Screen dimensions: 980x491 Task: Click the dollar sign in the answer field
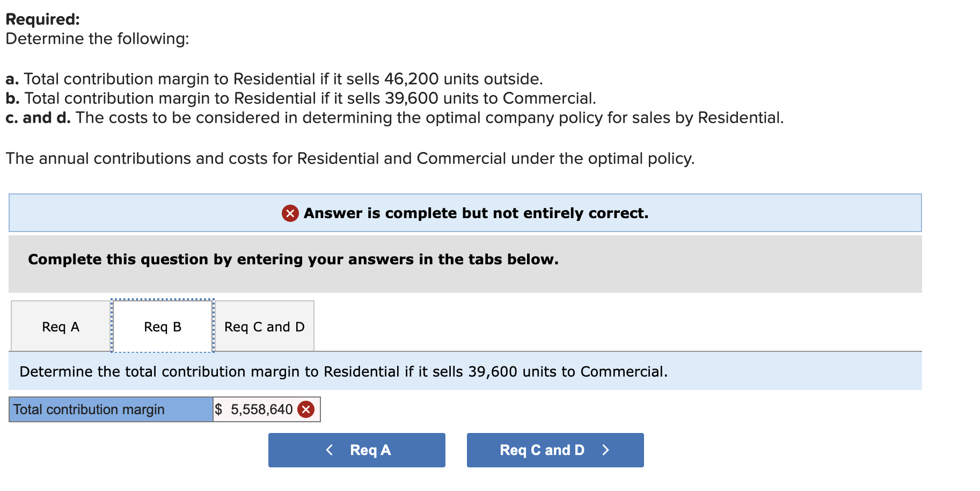click(220, 409)
